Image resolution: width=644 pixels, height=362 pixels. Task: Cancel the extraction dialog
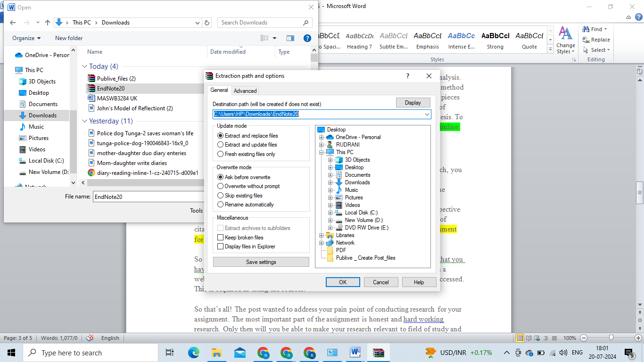(x=381, y=282)
